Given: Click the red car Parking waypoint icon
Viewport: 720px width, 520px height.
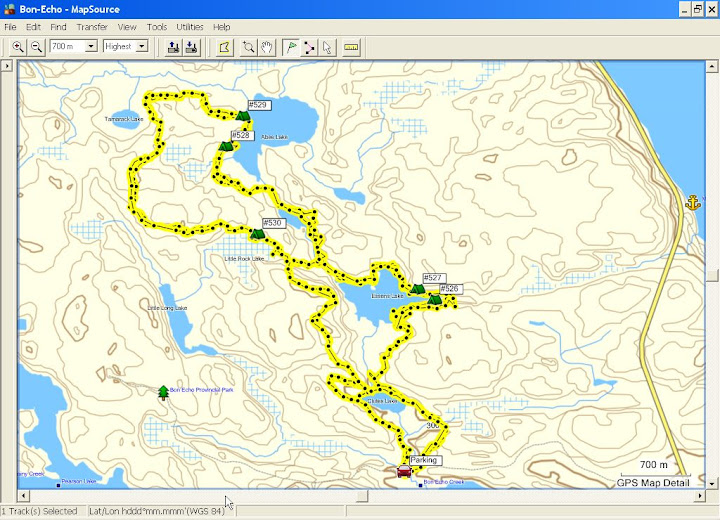Looking at the screenshot, I should [404, 471].
